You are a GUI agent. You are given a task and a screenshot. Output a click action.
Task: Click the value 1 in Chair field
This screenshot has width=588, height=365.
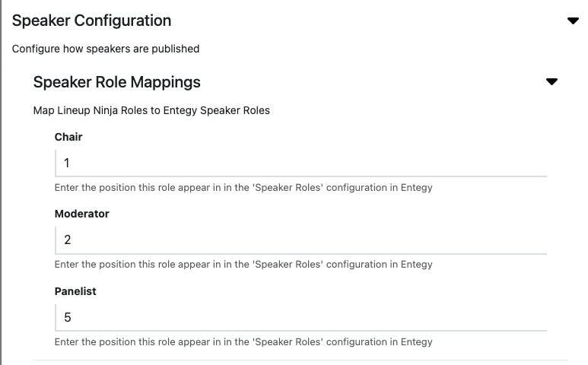(68, 163)
